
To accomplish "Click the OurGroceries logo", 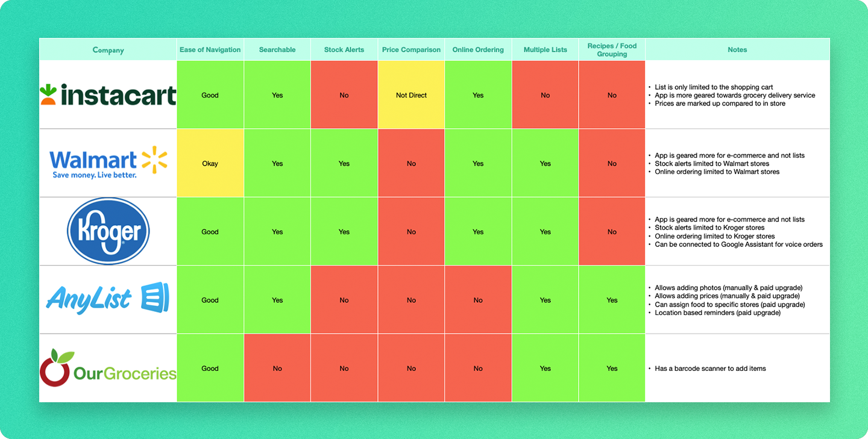I will tap(108, 367).
